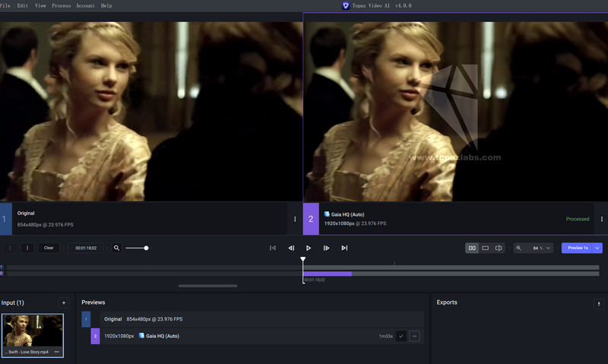Open options for Love Story.mp4 input
This screenshot has height=364, width=608.
[56, 352]
